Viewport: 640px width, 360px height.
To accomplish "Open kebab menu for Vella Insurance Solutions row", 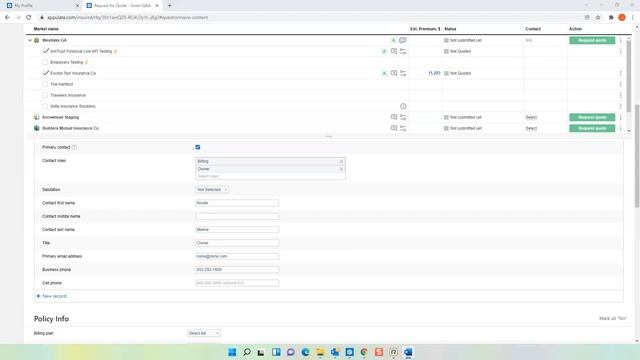I will pos(620,106).
